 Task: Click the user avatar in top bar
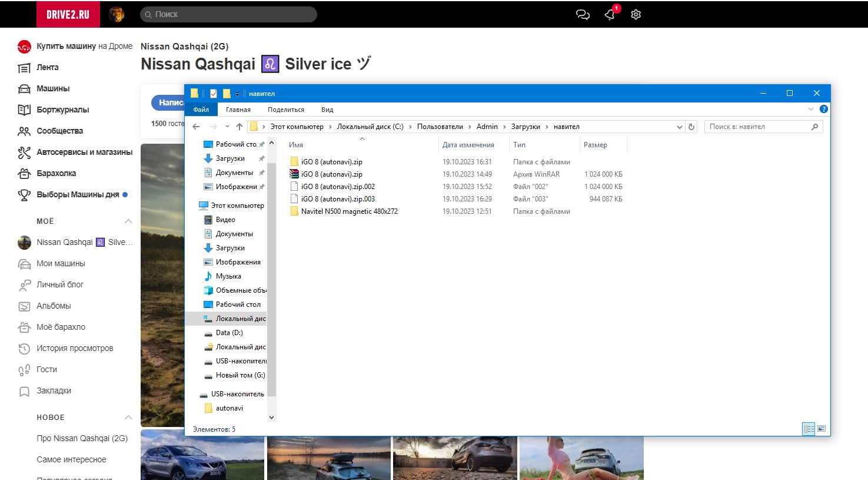pyautogui.click(x=117, y=15)
